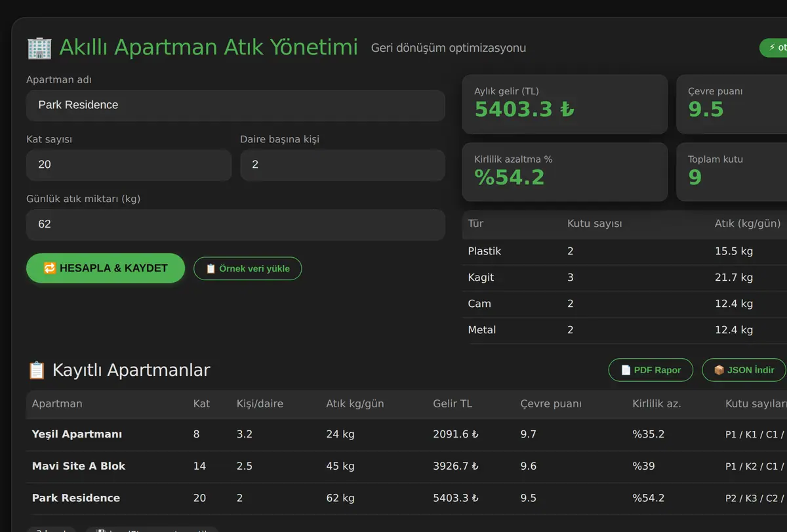Click the Aylık gelir 5403.3 ₺ card
787x532 pixels.
pyautogui.click(x=565, y=104)
